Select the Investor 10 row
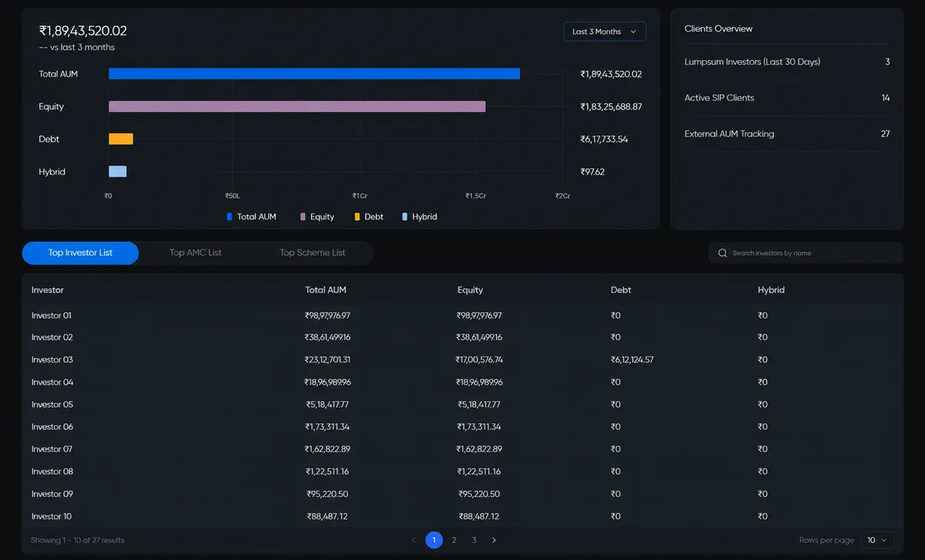 (x=462, y=516)
